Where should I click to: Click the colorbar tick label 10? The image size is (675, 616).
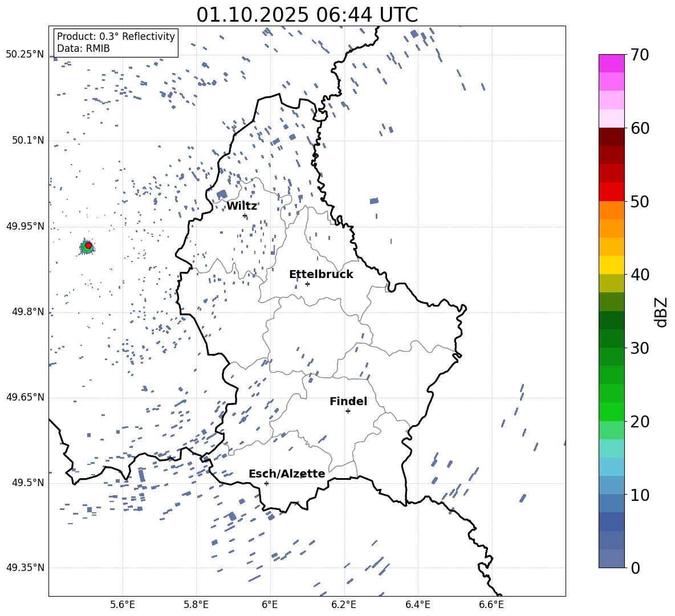click(640, 495)
